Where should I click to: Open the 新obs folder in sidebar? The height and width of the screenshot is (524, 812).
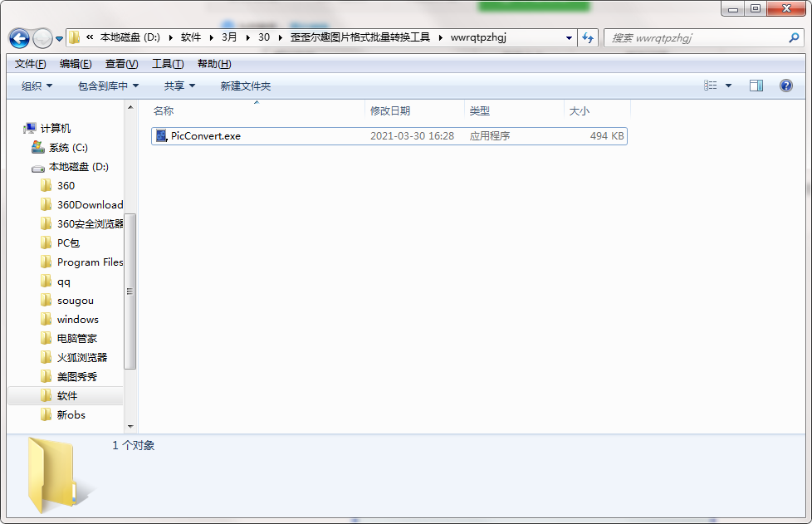coord(71,414)
